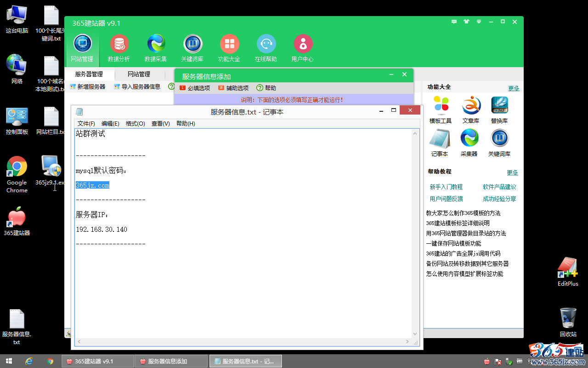Click 更多 link beside 帮助教程
The width and height of the screenshot is (588, 368).
[x=513, y=172]
